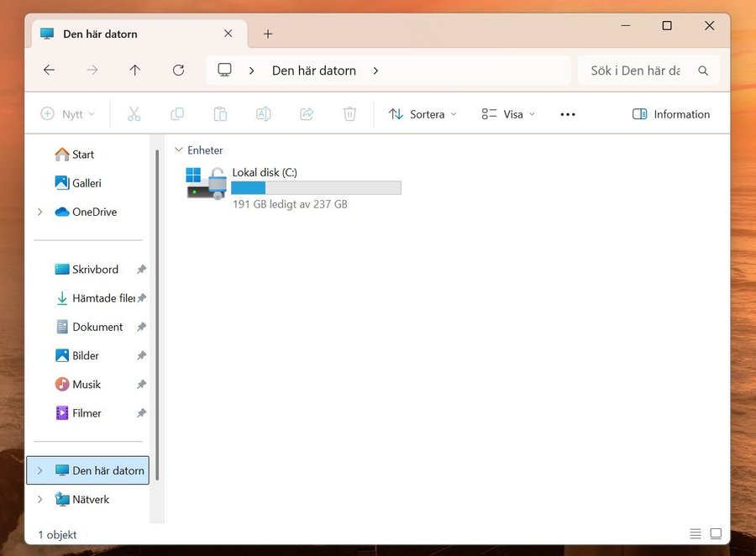The image size is (756, 556).
Task: Open the three-dot See more menu
Action: tap(568, 114)
